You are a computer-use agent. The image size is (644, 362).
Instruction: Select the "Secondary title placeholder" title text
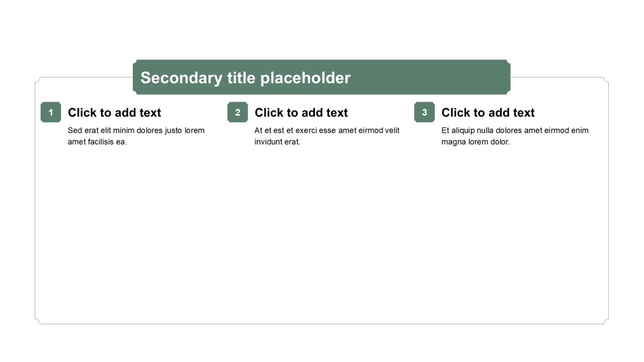245,78
